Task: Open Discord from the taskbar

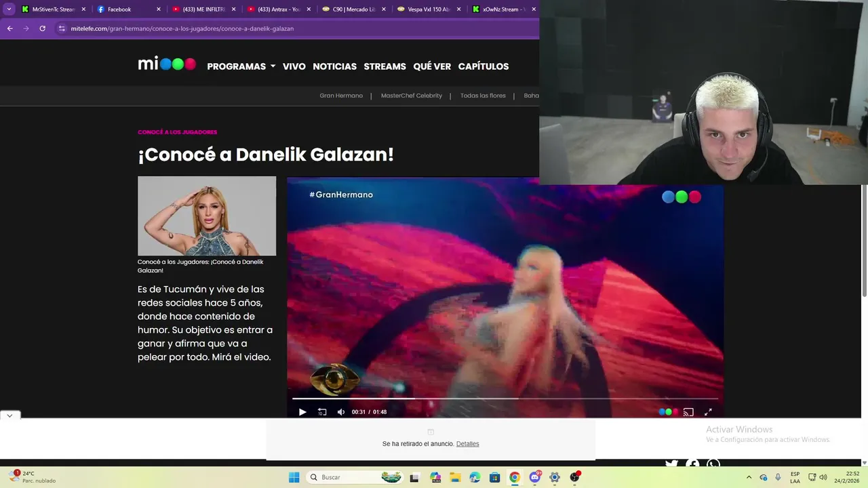Action: [535, 477]
